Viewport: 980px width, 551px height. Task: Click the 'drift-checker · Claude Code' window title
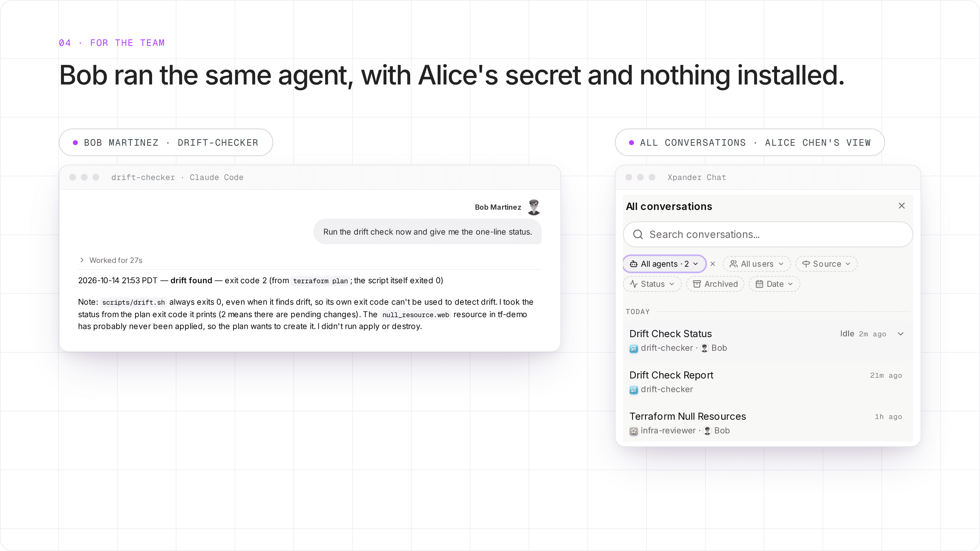pyautogui.click(x=177, y=178)
